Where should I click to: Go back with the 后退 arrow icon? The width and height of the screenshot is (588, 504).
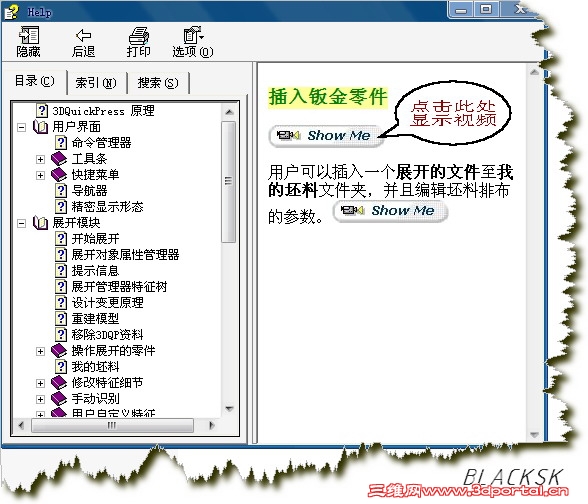(x=83, y=36)
